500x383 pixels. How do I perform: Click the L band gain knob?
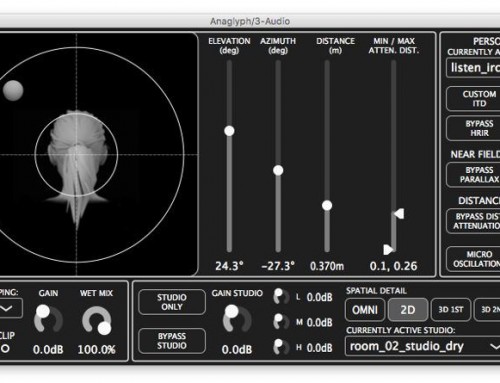click(x=281, y=296)
